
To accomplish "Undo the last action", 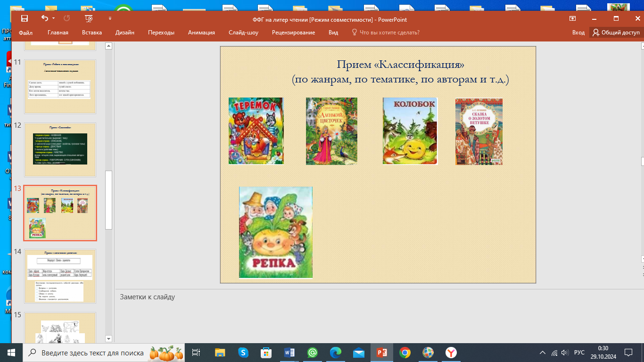I will [44, 18].
